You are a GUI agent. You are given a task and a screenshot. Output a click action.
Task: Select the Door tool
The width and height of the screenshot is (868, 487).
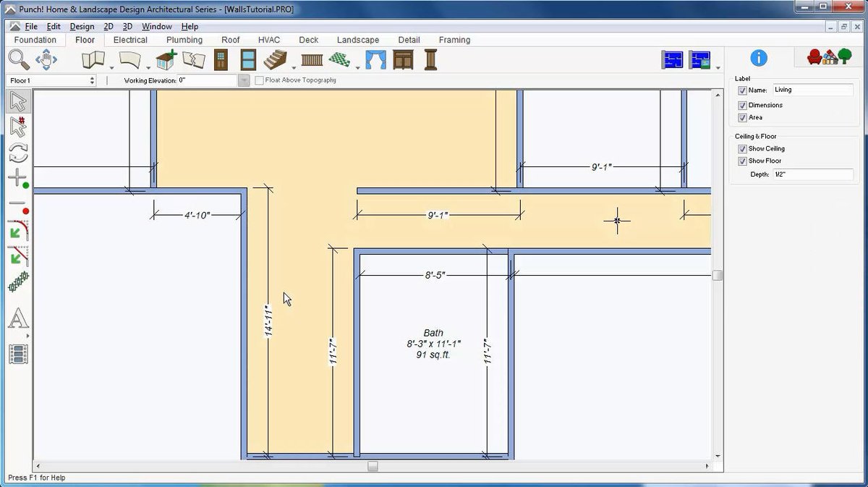pos(221,59)
